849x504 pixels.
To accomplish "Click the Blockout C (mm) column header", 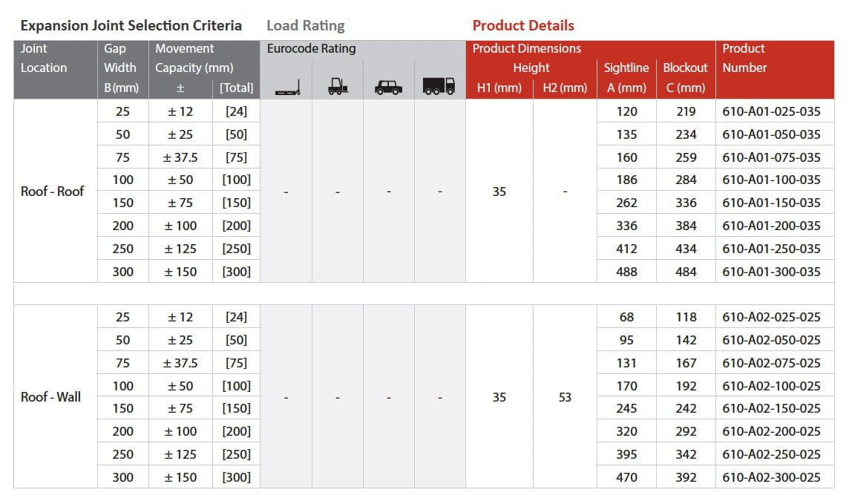I will [685, 77].
